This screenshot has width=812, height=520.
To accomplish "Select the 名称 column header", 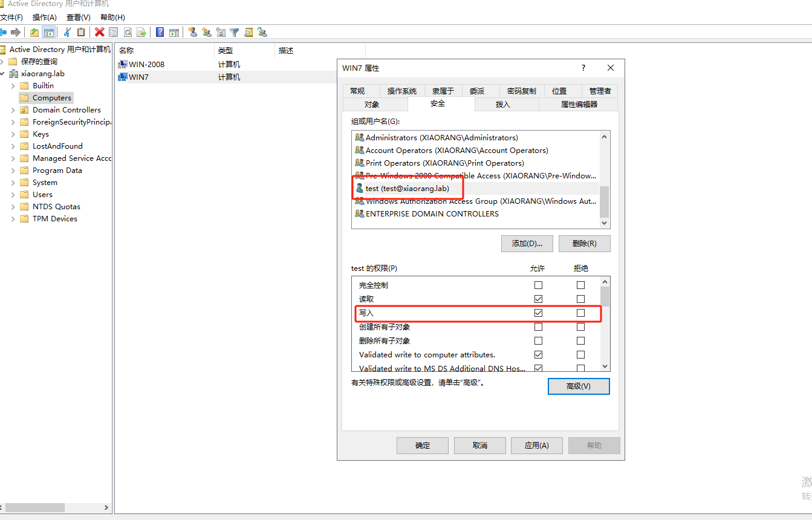I will (165, 51).
